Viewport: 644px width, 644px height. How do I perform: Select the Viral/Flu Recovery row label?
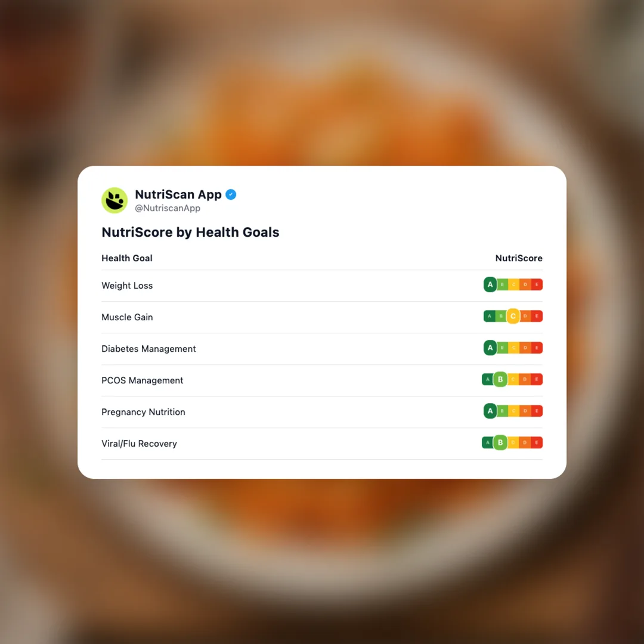pos(139,444)
